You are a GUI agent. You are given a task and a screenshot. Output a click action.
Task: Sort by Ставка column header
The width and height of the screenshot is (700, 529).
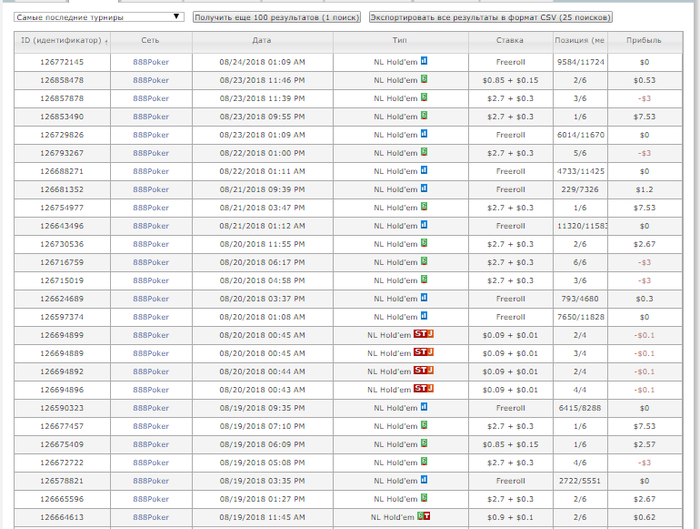(510, 41)
